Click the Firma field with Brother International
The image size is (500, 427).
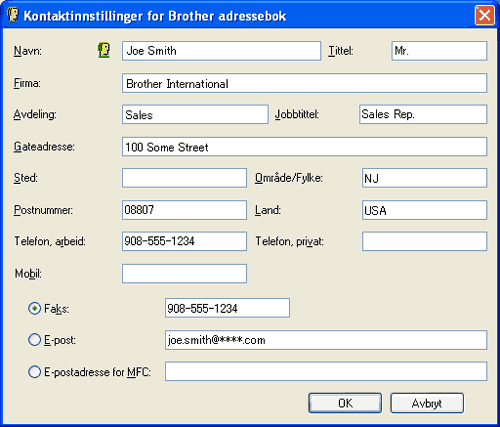click(304, 83)
